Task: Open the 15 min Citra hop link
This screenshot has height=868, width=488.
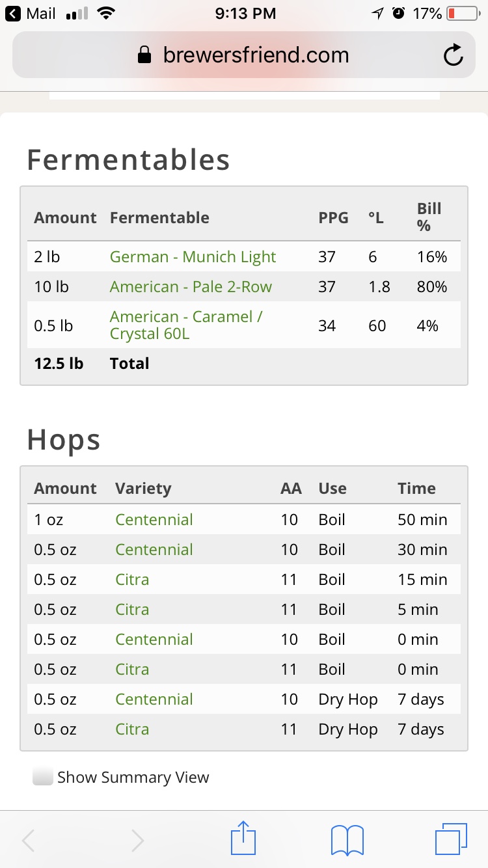Action: (132, 580)
